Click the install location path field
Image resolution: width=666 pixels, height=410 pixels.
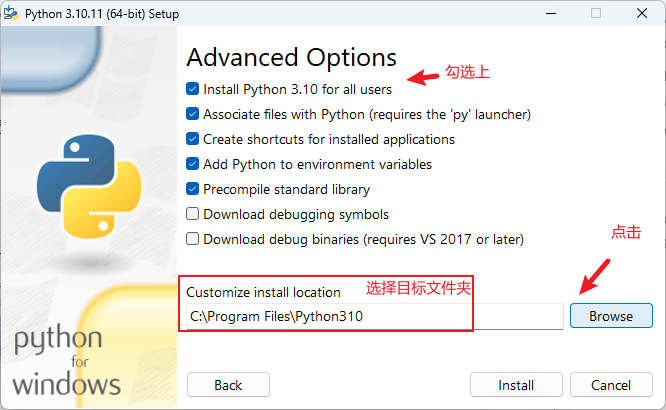375,316
